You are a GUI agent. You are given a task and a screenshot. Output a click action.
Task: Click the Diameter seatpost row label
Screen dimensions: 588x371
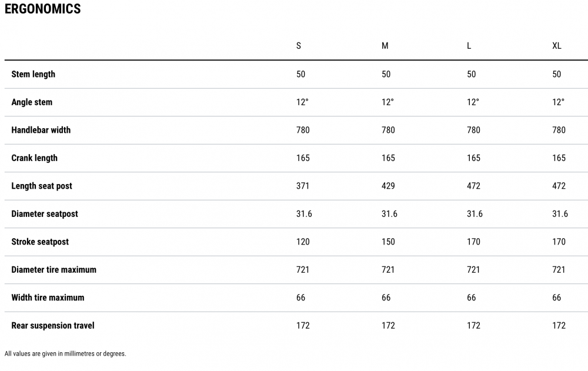coord(45,214)
